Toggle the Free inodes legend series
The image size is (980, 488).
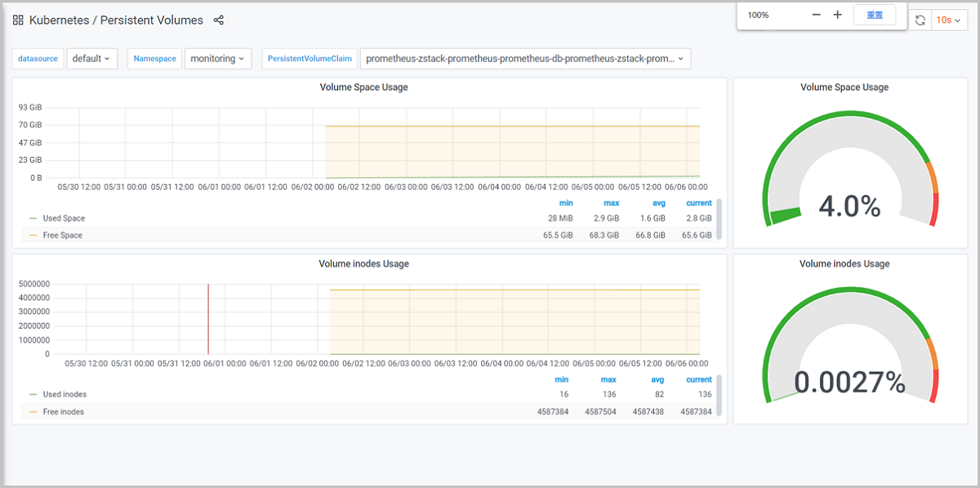[63, 412]
